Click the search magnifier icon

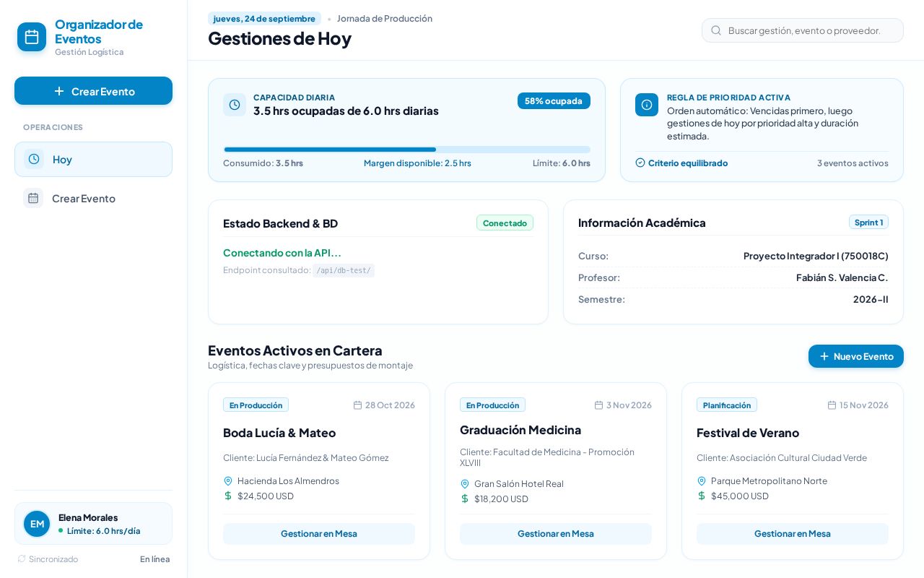[x=716, y=30]
